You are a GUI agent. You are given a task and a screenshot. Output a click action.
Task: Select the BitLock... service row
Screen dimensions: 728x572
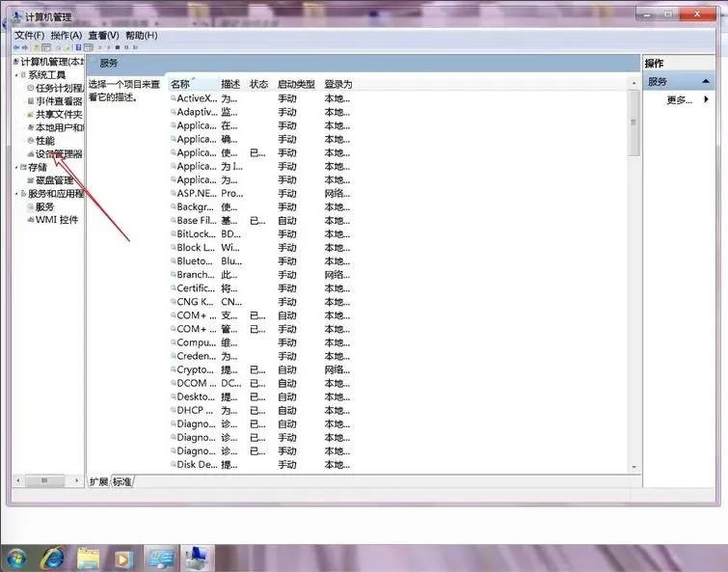tap(260, 234)
